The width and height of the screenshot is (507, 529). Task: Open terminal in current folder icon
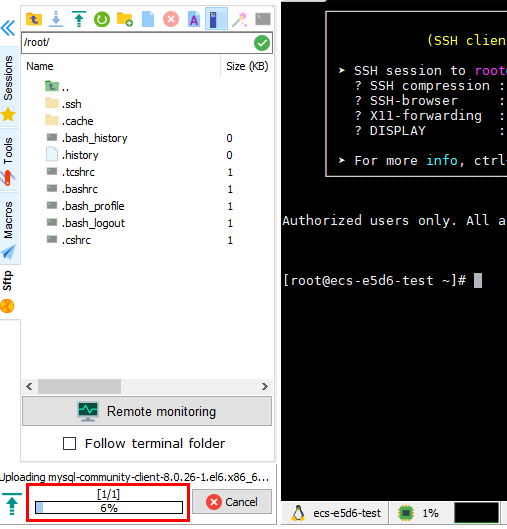[x=263, y=19]
